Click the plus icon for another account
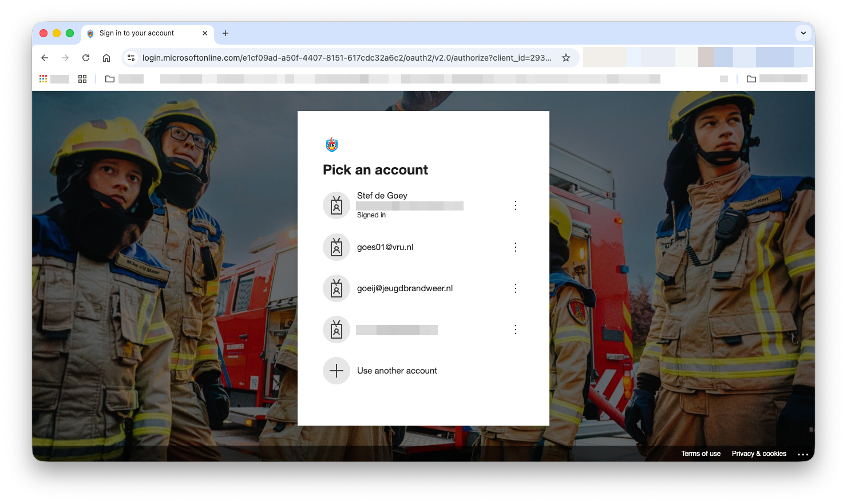 337,371
